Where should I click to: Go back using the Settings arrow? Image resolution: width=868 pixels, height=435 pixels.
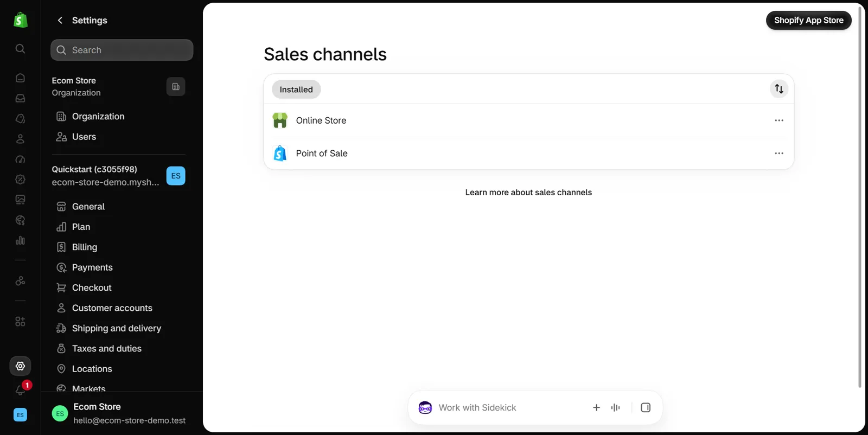point(60,20)
